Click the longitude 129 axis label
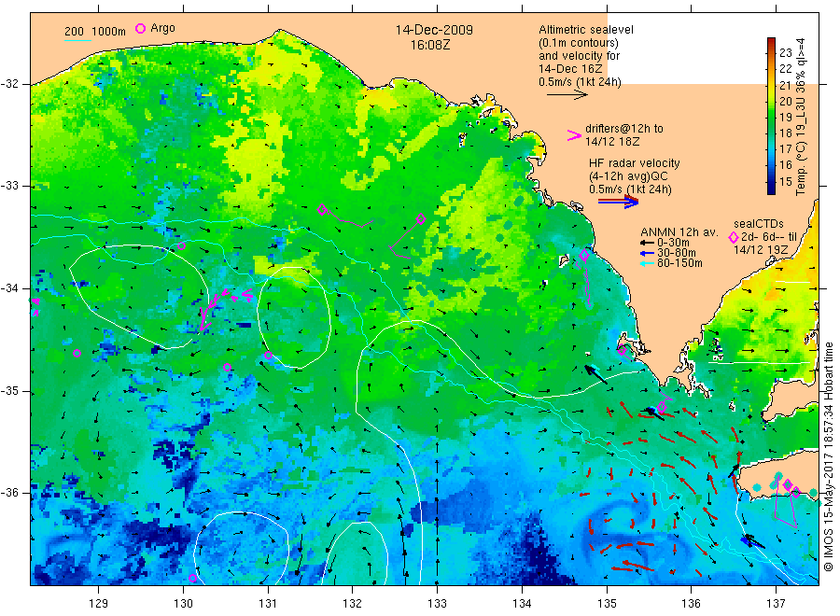Image resolution: width=840 pixels, height=616 pixels. pos(99,603)
